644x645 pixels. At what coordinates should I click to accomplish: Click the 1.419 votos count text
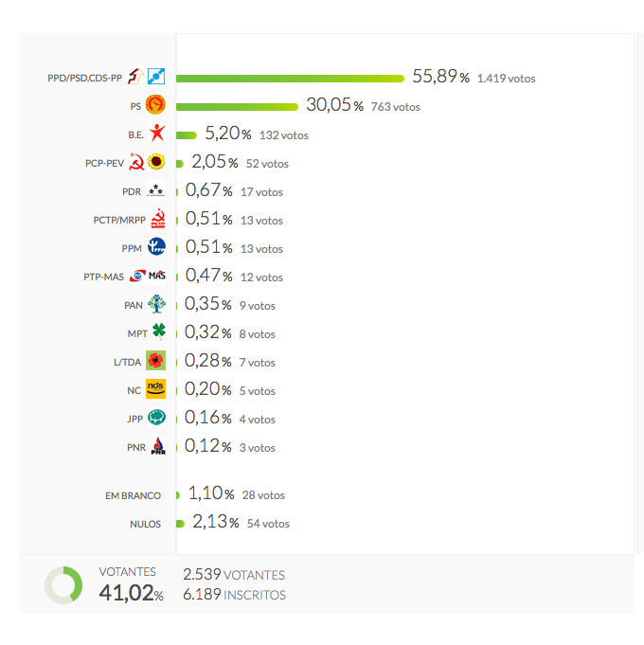[x=507, y=79]
